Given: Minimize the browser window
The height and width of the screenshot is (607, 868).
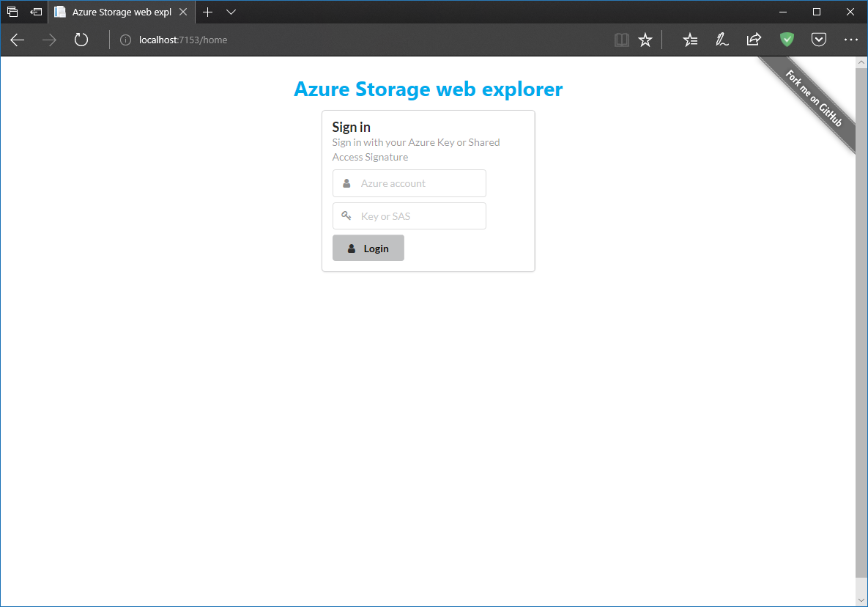Looking at the screenshot, I should [783, 12].
